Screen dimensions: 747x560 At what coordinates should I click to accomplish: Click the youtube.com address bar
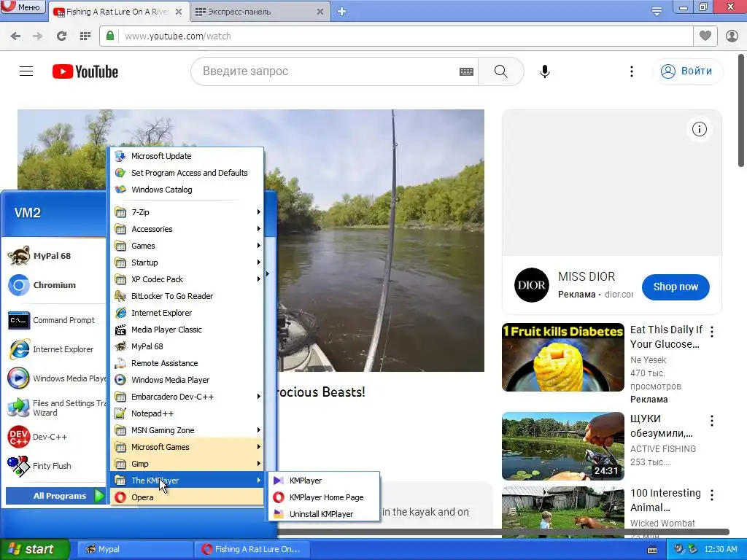tap(395, 36)
